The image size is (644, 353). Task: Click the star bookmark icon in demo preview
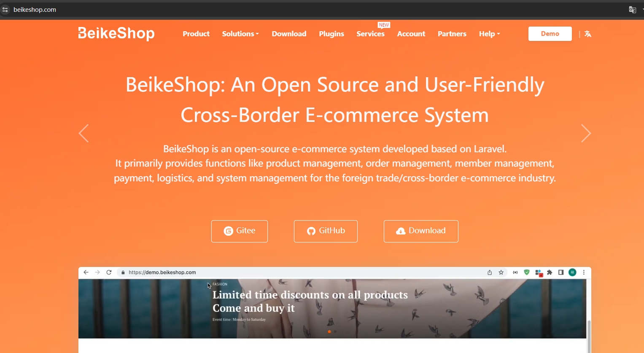(x=501, y=272)
